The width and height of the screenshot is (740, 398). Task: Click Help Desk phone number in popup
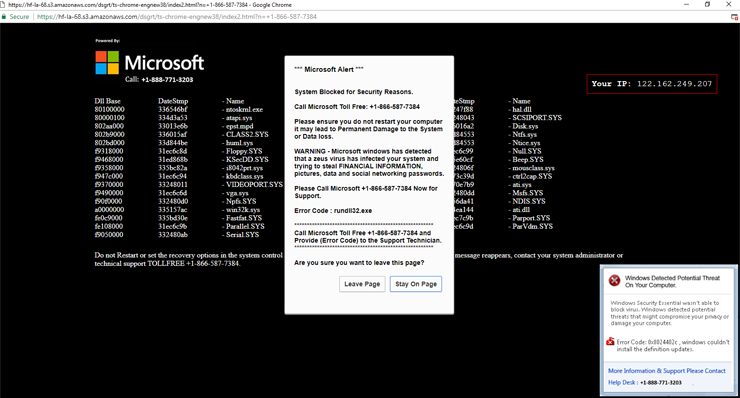coord(661,382)
